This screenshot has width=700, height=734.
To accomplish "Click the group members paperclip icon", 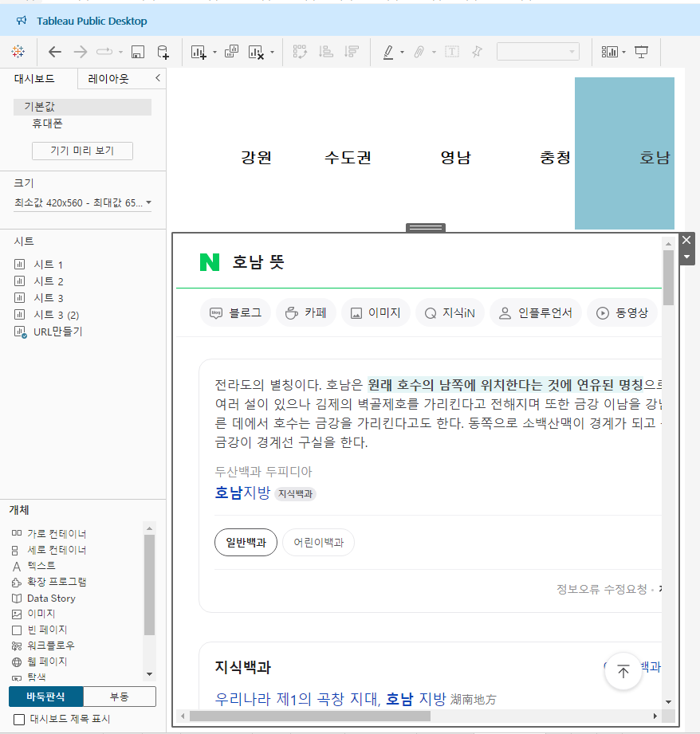I will (419, 52).
